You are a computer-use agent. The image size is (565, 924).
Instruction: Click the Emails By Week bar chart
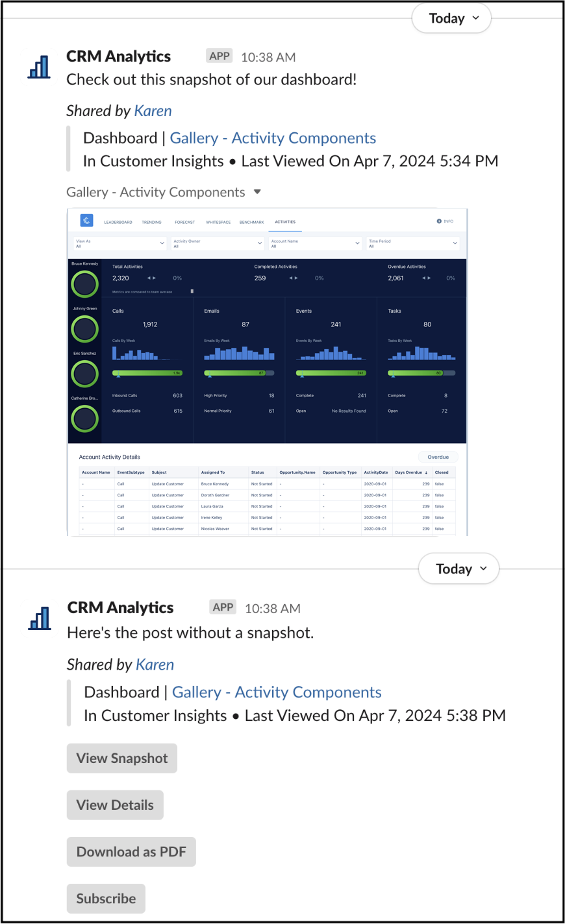[239, 352]
